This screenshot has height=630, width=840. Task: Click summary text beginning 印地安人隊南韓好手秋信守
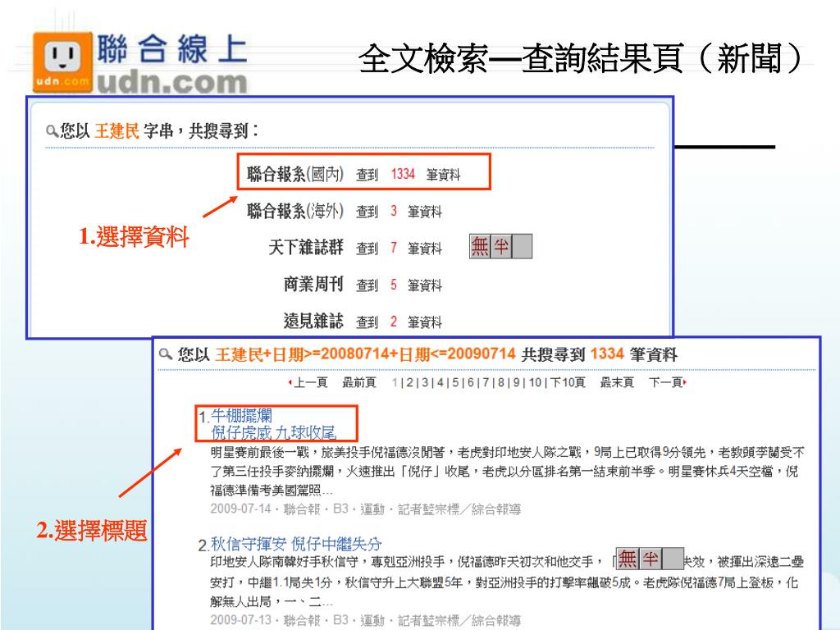[507, 582]
